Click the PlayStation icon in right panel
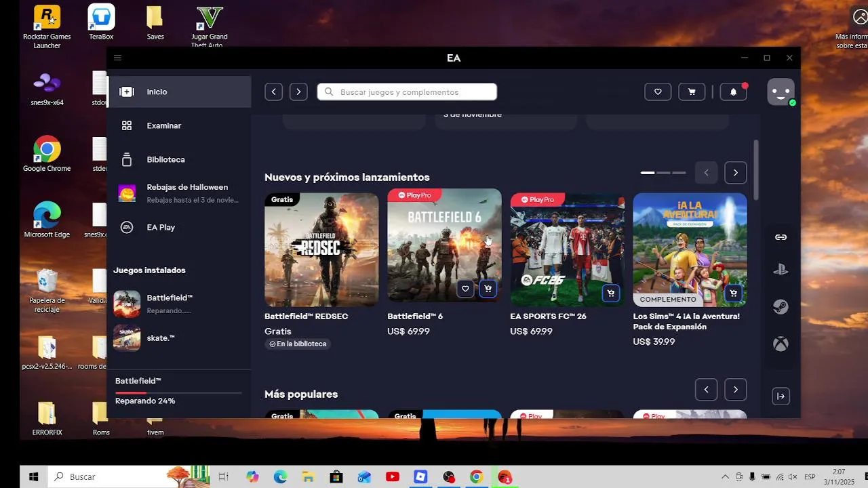This screenshot has height=488, width=868. tap(781, 270)
